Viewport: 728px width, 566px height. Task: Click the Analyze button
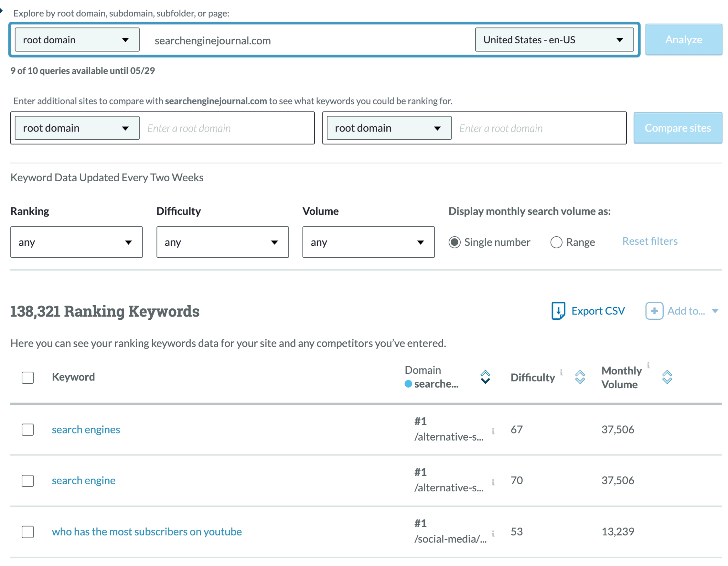(x=683, y=39)
